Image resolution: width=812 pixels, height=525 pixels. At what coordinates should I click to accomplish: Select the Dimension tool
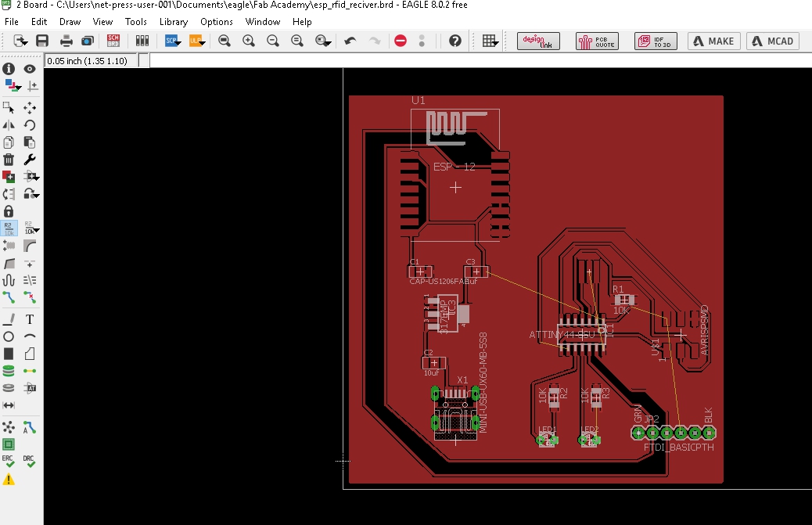click(x=9, y=405)
